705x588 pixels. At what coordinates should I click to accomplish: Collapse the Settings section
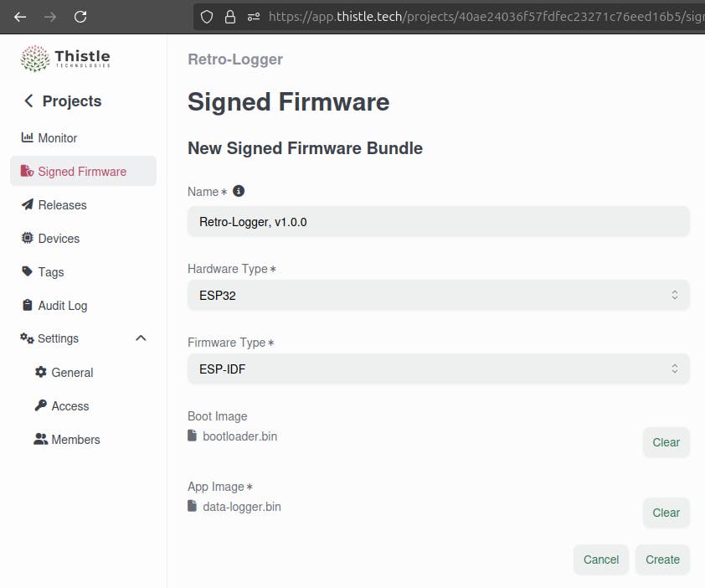[141, 338]
